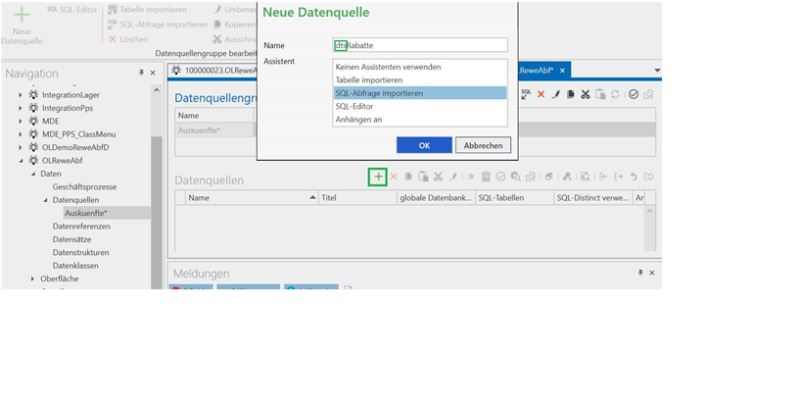The width and height of the screenshot is (800, 409).
Task: Click the scissors cut icon in upper toolbar
Action: (586, 94)
